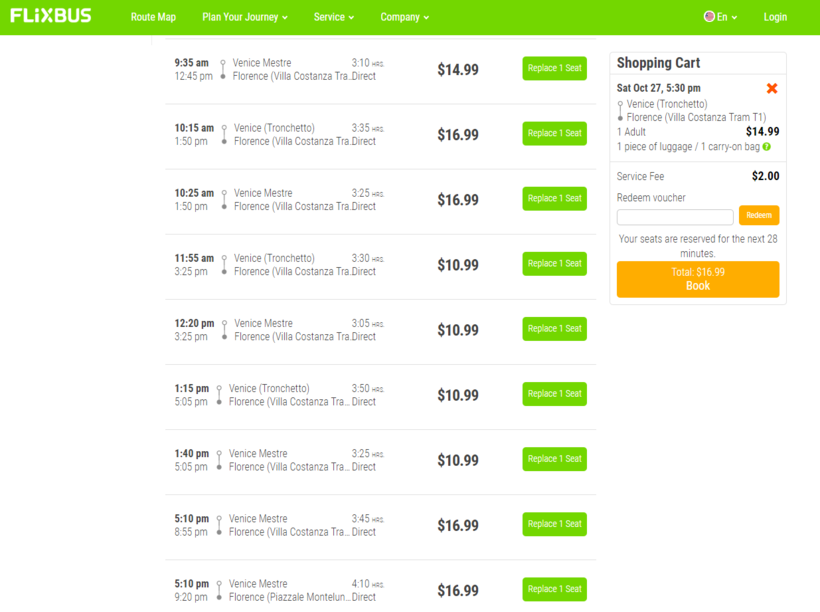This screenshot has height=612, width=820.
Task: Remove the trip with the red X
Action: point(772,89)
